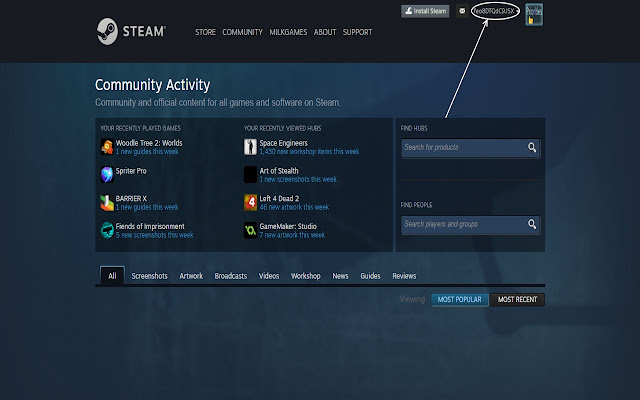Open the user avatar thumbnail
This screenshot has width=640, height=400.
[x=534, y=15]
